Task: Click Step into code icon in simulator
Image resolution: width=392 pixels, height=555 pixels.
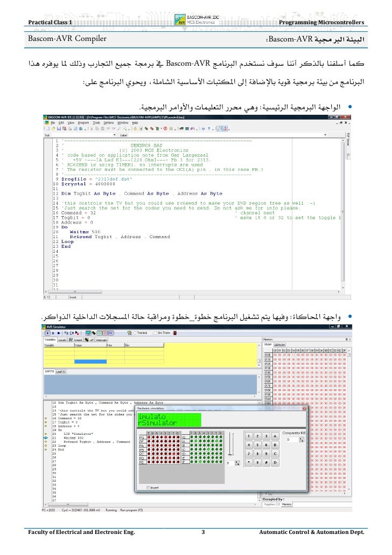Action: (x=66, y=333)
